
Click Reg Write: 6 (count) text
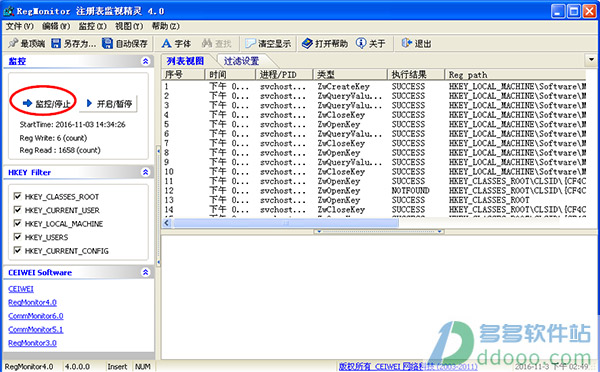[x=53, y=138]
